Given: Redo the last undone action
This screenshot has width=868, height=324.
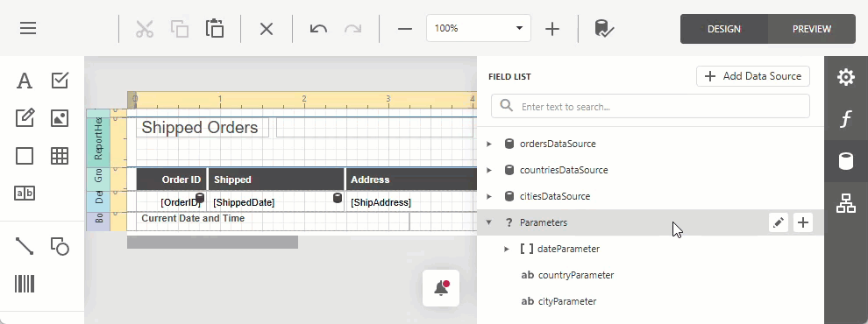Looking at the screenshot, I should [x=352, y=29].
